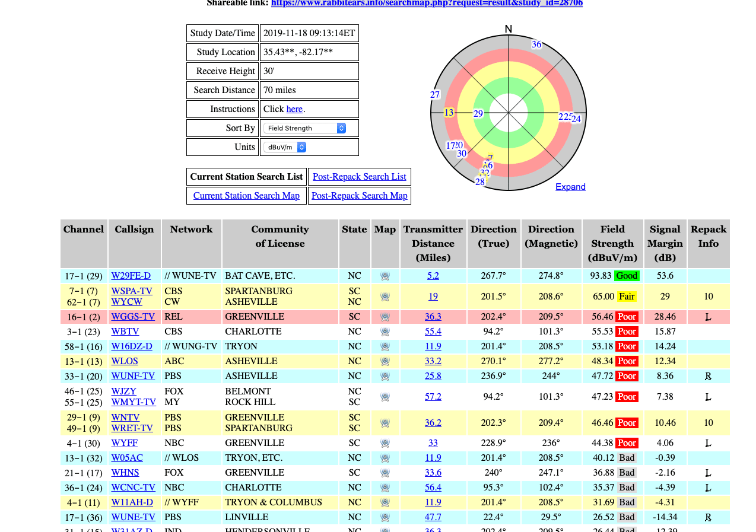
Task: Open the W16DZ-D callsign link
Action: (132, 346)
